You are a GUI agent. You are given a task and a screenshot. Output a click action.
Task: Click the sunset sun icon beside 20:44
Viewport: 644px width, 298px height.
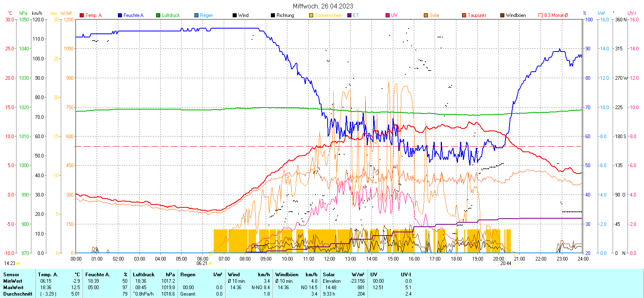[514, 263]
